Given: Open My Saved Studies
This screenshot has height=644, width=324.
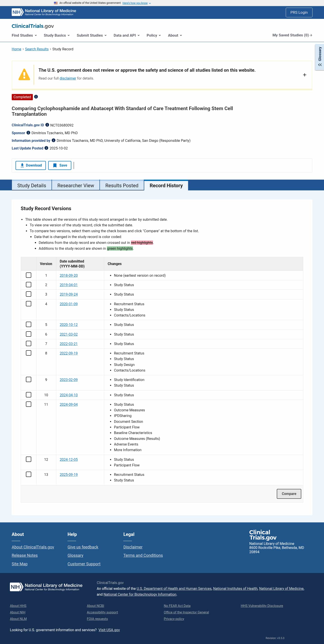Looking at the screenshot, I should [x=292, y=35].
